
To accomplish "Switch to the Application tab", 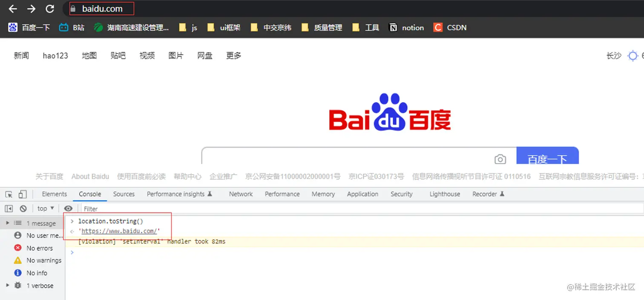I will 362,194.
